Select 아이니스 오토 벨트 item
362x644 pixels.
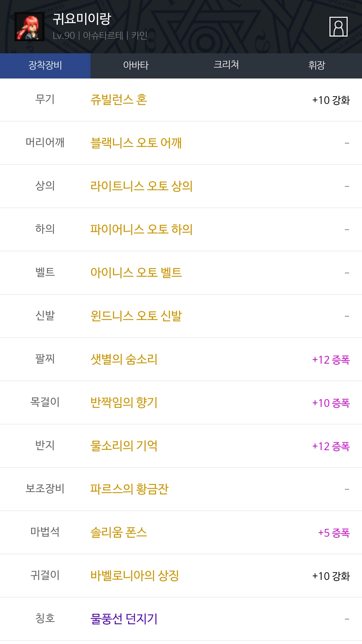point(136,273)
